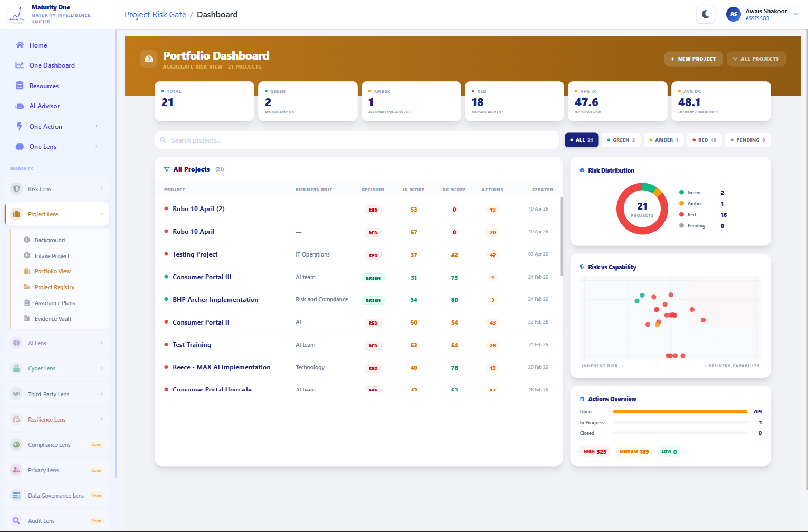
Task: Filter projects by RED 18 chip
Action: pyautogui.click(x=705, y=140)
